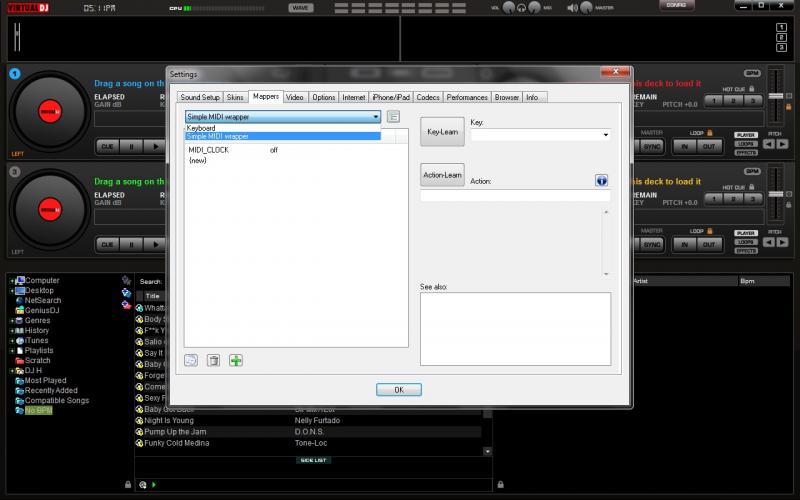Open the GeniusDJ folder

pos(37,310)
